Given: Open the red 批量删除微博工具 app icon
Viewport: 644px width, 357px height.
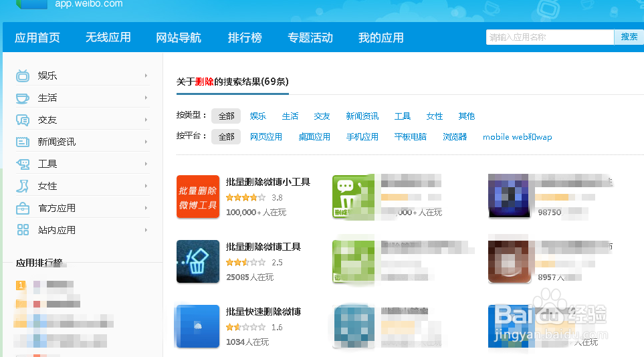Looking at the screenshot, I should pos(198,197).
